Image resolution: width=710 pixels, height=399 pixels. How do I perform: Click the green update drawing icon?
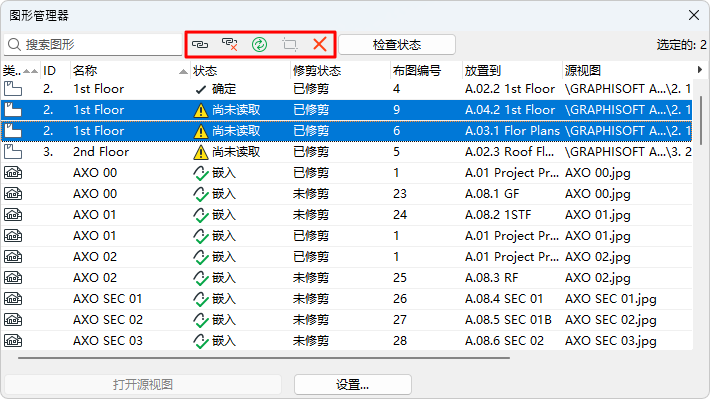point(259,44)
